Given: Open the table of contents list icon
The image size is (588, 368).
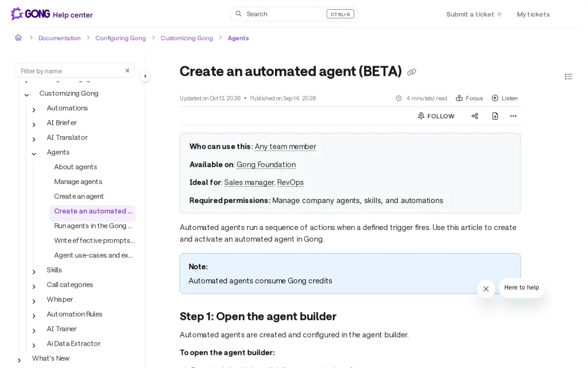Looking at the screenshot, I should click(x=568, y=76).
